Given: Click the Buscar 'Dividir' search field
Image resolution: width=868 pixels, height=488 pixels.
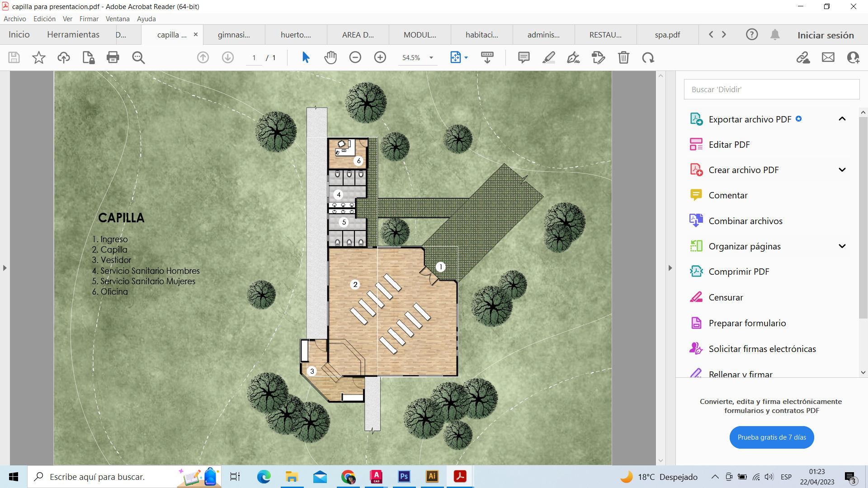Looking at the screenshot, I should point(771,89).
